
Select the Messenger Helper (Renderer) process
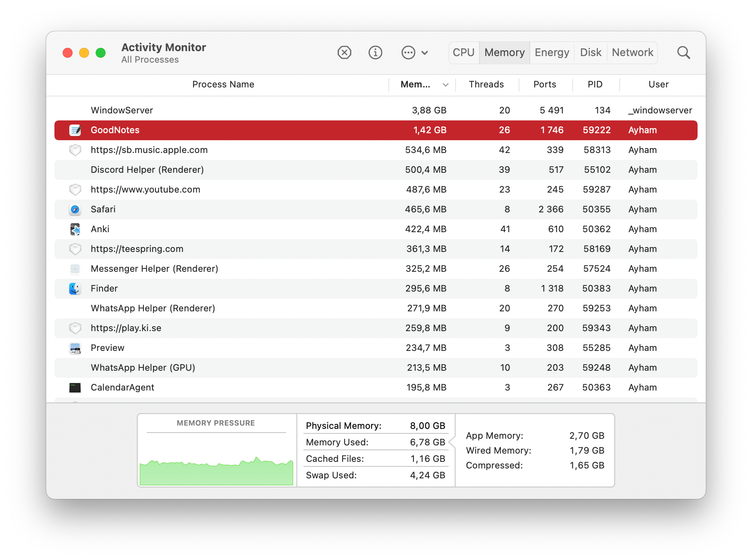155,269
